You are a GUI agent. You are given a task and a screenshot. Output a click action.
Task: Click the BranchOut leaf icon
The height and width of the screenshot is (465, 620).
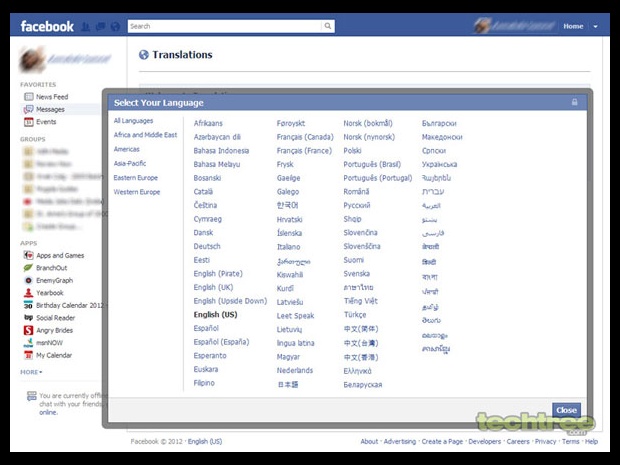tap(28, 268)
